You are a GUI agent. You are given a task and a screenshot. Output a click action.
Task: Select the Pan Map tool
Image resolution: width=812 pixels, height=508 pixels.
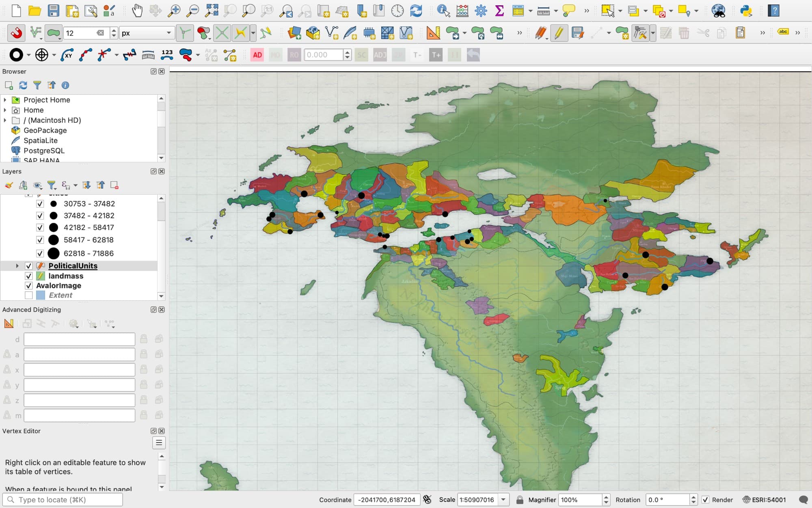(x=137, y=11)
